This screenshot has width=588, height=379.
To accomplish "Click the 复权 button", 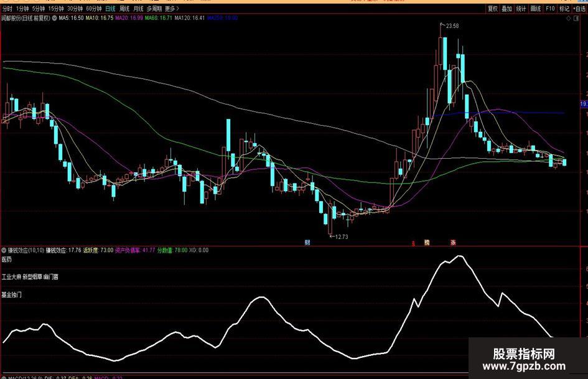I will [492, 9].
